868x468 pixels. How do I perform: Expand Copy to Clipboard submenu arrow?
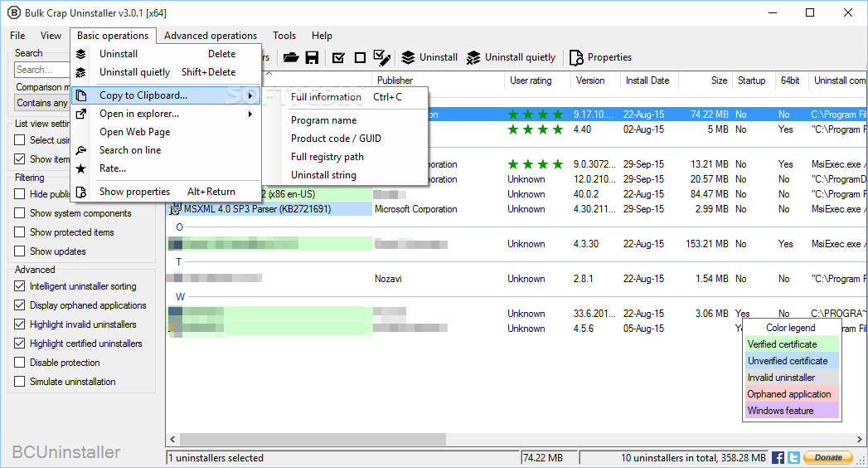click(250, 95)
